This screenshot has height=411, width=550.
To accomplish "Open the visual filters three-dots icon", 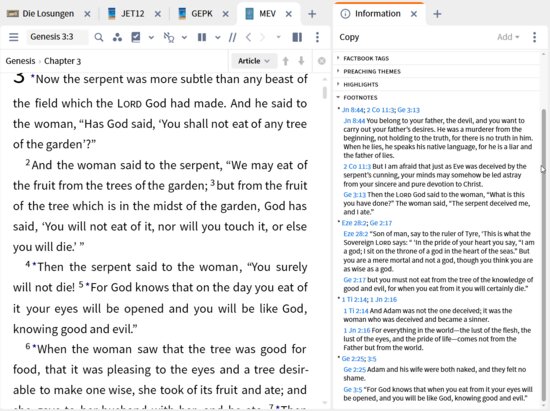I will click(117, 37).
